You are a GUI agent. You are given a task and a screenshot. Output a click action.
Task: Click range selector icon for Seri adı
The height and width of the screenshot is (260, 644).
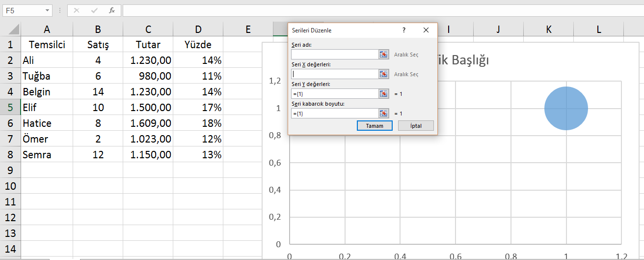click(x=384, y=55)
